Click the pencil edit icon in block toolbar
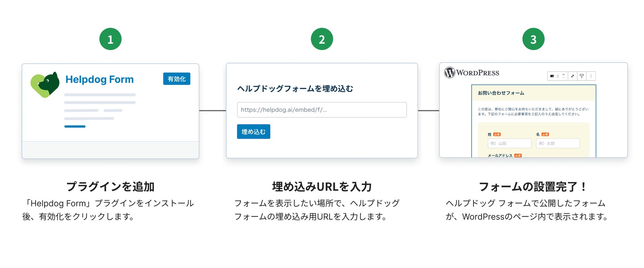The width and height of the screenshot is (644, 268). [572, 76]
